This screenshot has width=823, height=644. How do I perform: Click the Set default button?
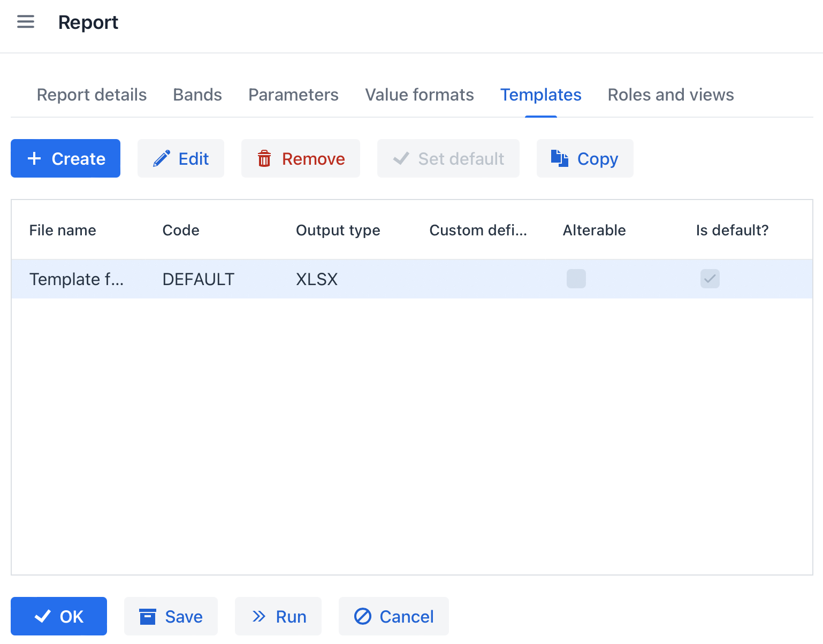(x=448, y=159)
